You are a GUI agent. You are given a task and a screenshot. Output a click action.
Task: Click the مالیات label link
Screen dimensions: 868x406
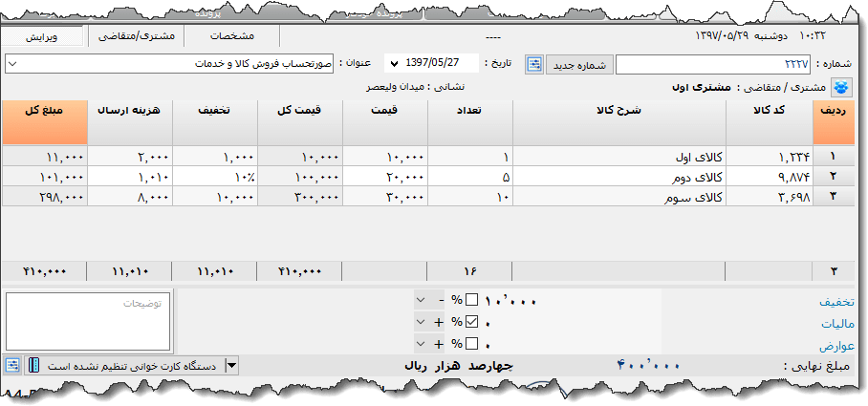839,324
